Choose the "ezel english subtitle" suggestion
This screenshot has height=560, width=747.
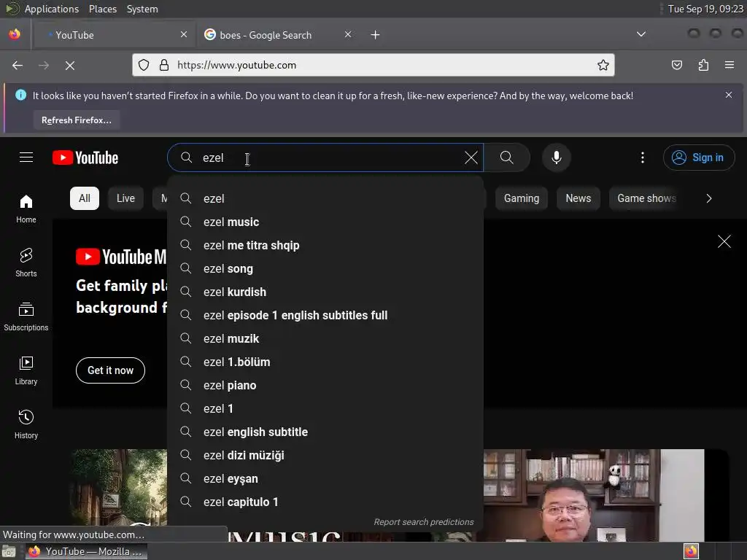coord(325,432)
